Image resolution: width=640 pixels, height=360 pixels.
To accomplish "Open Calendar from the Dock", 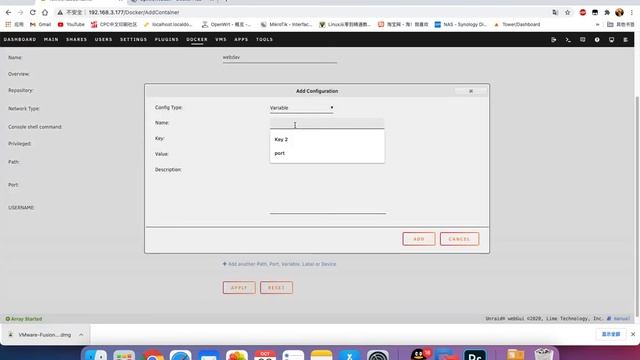I will [x=265, y=354].
